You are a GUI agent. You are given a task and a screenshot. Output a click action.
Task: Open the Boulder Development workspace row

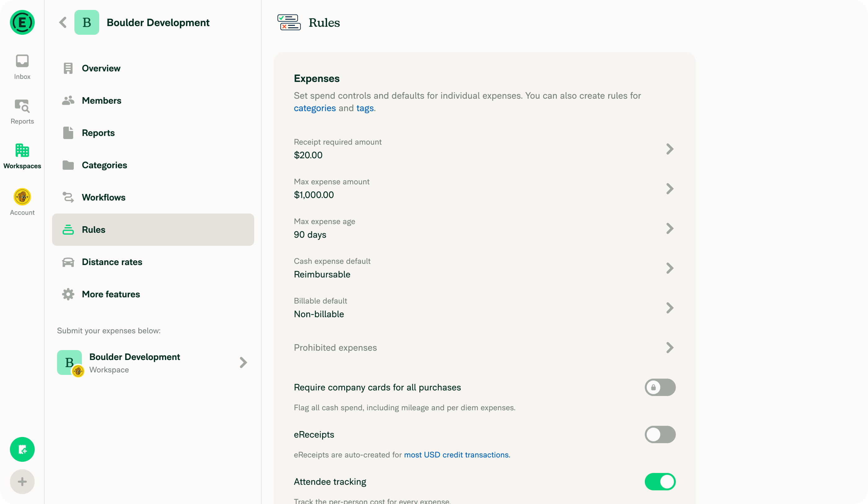(x=153, y=362)
